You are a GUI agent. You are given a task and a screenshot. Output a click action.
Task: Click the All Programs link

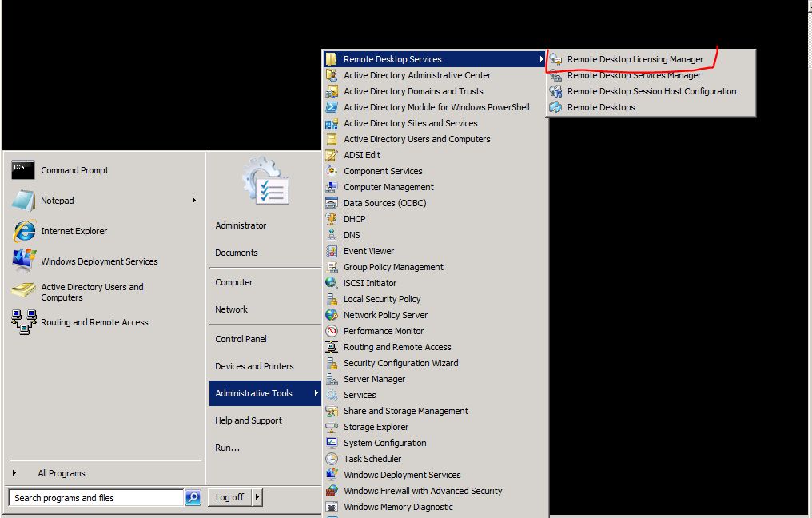(61, 473)
